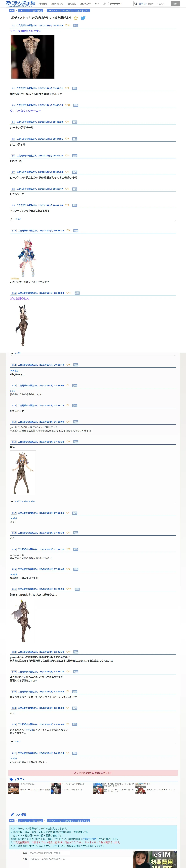Report post 21 with 報告 button
The width and height of the screenshot is (186, 868).
[77, 589]
